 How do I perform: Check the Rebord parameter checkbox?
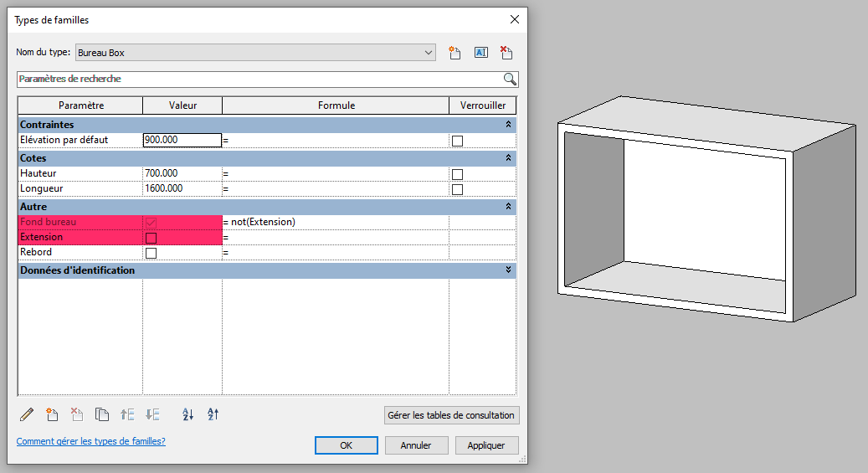coord(152,253)
